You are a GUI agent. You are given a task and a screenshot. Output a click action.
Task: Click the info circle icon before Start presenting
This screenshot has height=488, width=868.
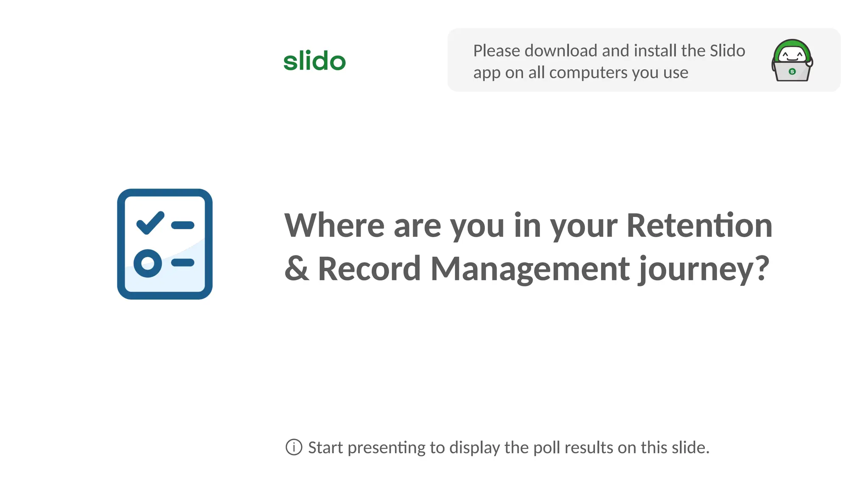click(x=294, y=447)
